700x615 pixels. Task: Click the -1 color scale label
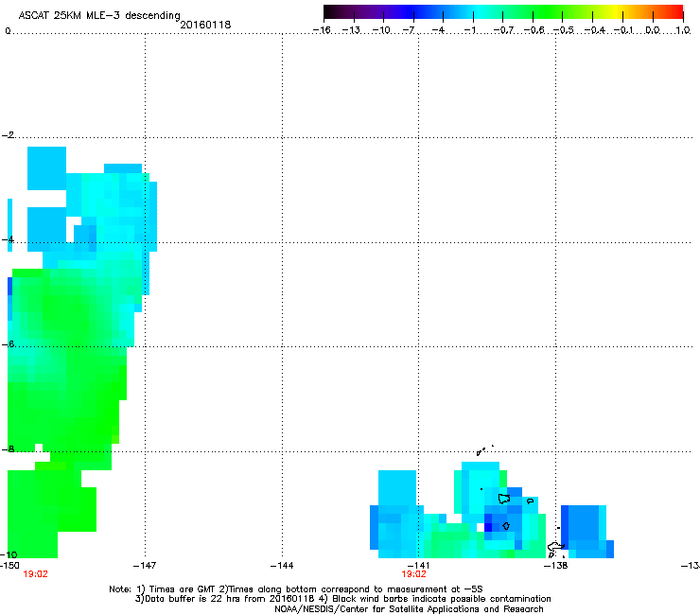tap(469, 30)
